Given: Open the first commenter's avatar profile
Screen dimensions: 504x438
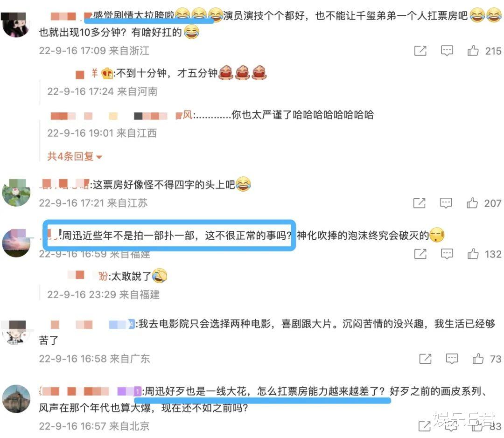Looking at the screenshot, I should click(x=16, y=25).
